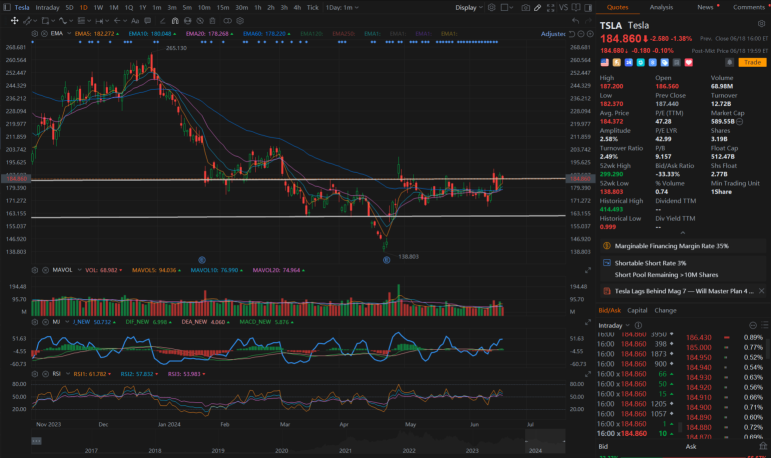
Task: Open quote panel settings gear near TSLA
Action: pyautogui.click(x=761, y=24)
